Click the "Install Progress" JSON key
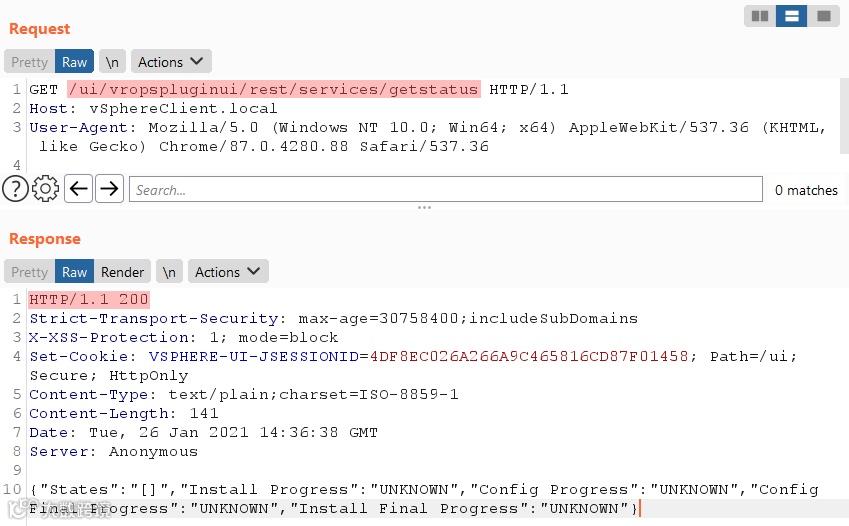Viewport: 849px width, 526px height. [269, 490]
